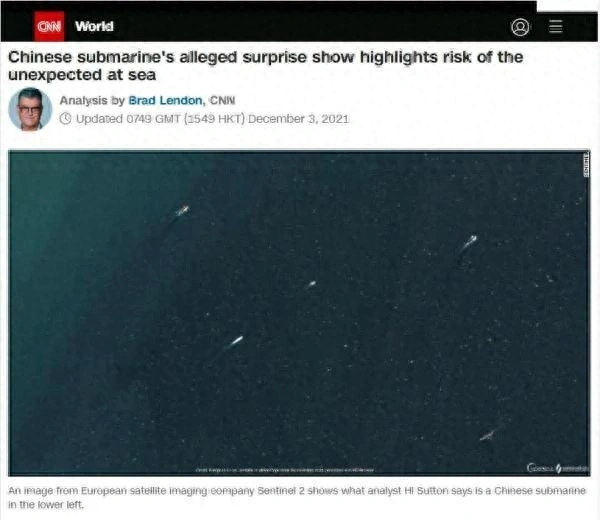Click the bright submarine streak in the lower left
Viewport: 600px width, 520px height.
(236, 341)
